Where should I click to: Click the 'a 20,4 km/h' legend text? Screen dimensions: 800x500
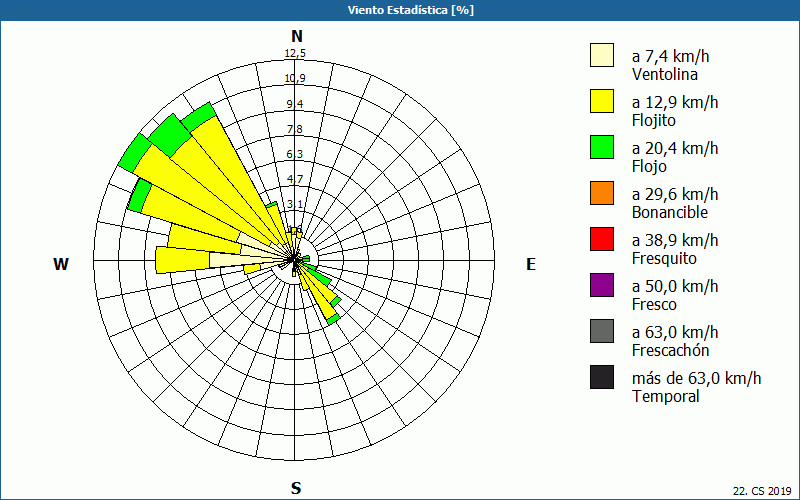point(675,148)
